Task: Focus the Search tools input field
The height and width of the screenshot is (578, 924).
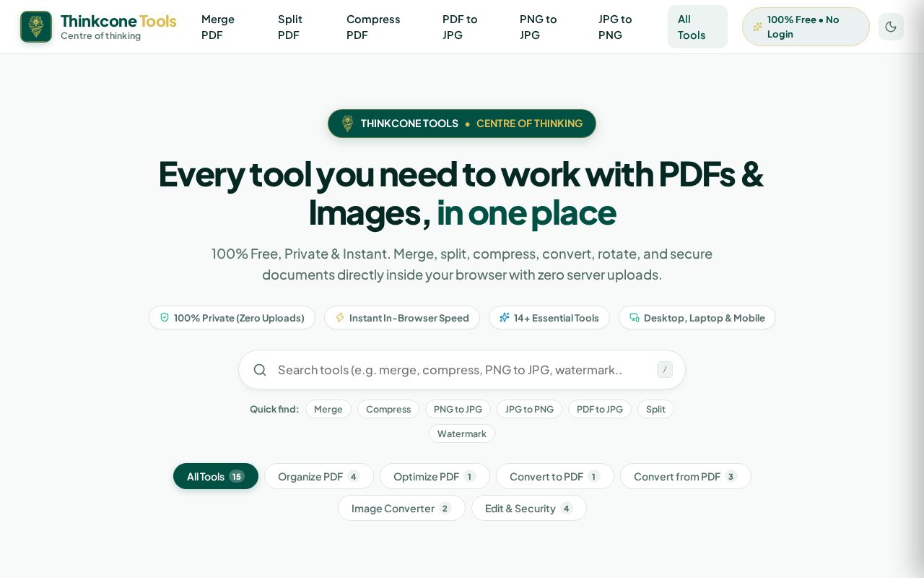Action: pyautogui.click(x=462, y=370)
